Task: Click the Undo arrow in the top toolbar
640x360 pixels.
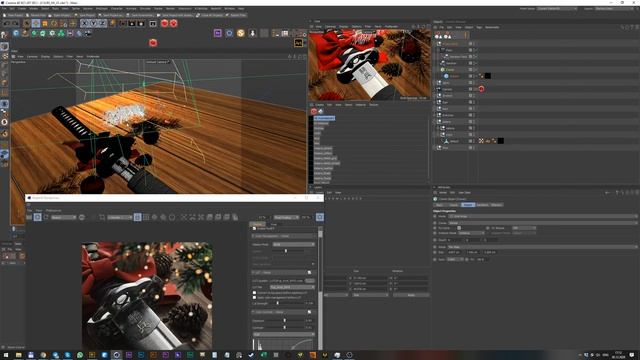Action: tap(7, 23)
